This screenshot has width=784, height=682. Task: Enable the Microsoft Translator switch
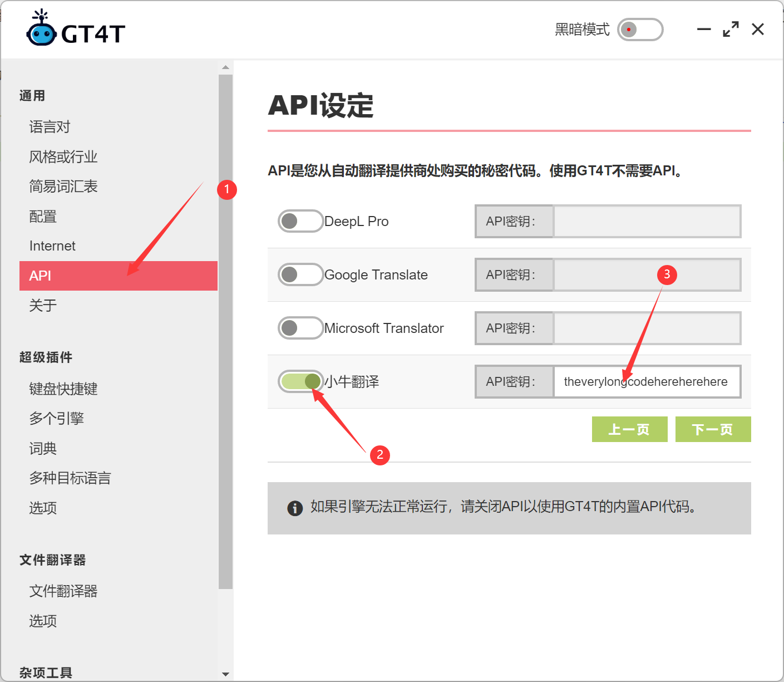[300, 328]
